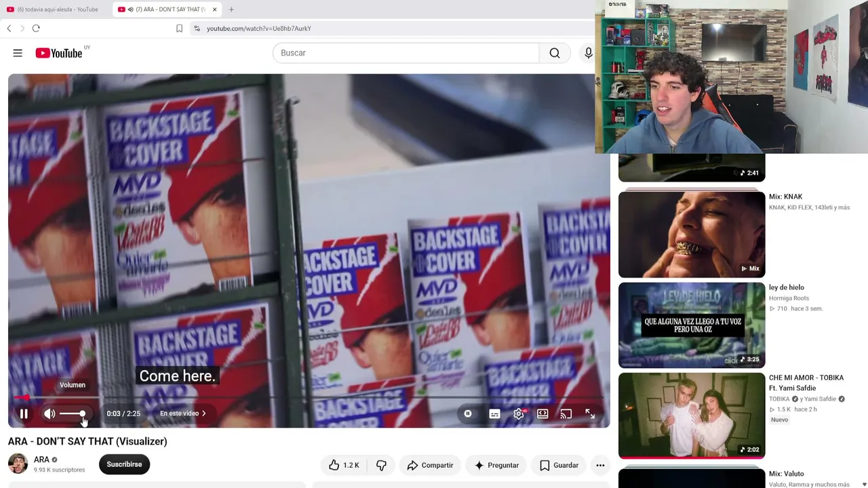Image resolution: width=868 pixels, height=488 pixels.
Task: Open 'CHE MI AMOR - TOBIKA' thumbnail
Action: click(x=692, y=415)
